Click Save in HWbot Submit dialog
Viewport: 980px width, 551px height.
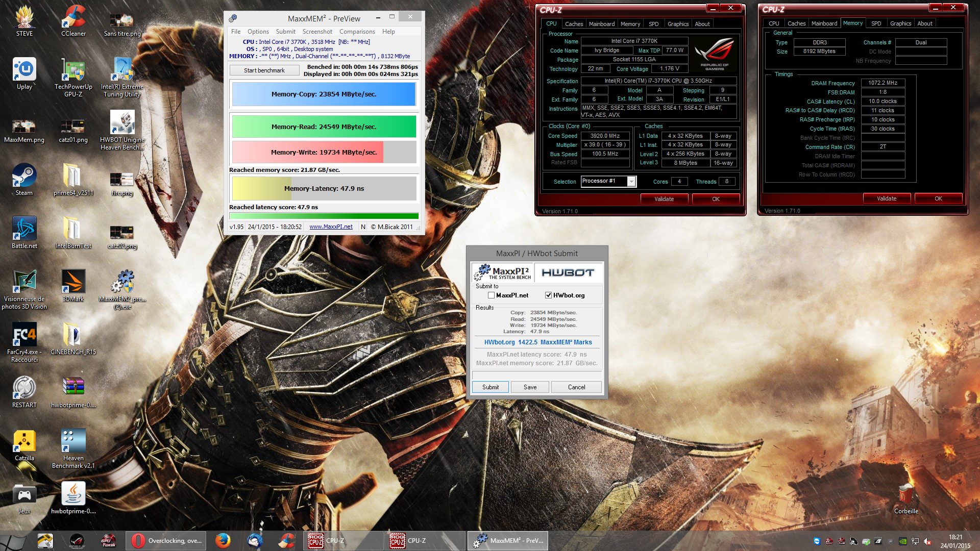530,387
